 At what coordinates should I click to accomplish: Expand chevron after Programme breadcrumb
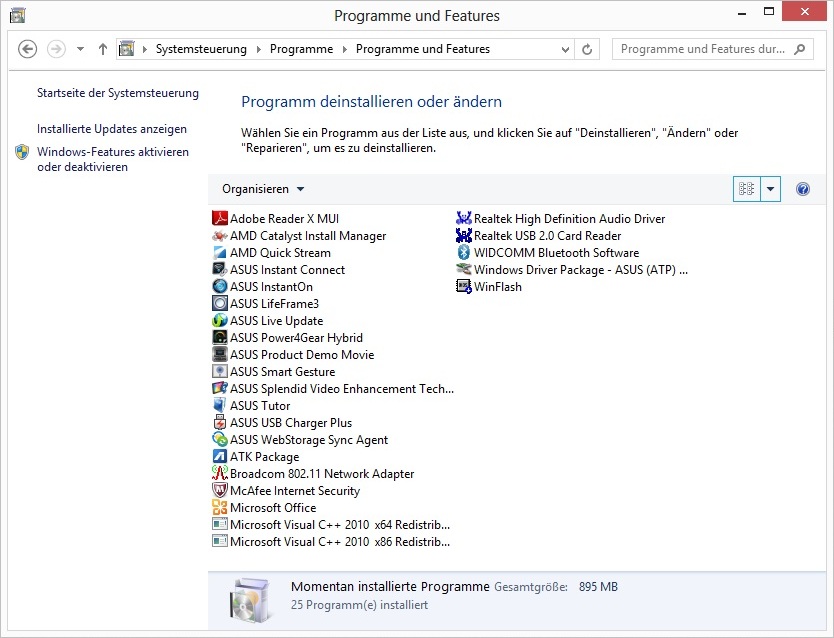click(345, 49)
